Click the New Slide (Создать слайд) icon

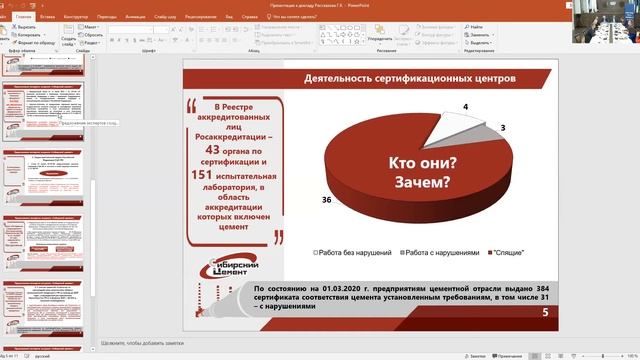pyautogui.click(x=69, y=29)
